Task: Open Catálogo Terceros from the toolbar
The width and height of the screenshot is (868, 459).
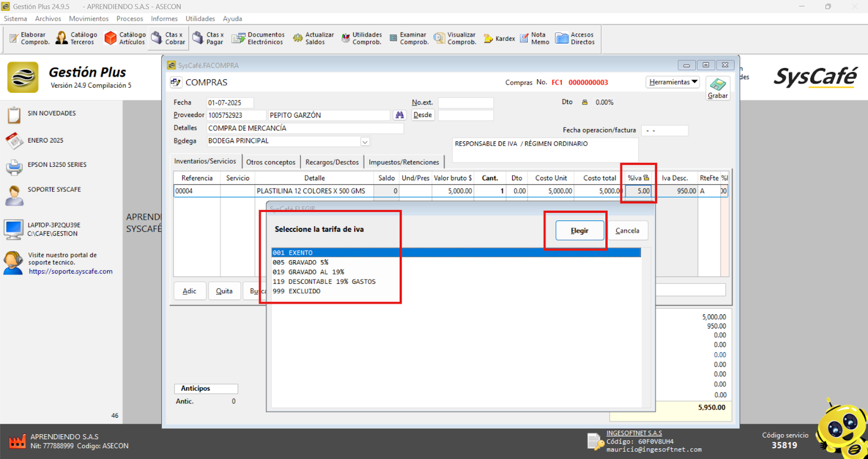Action: point(76,38)
